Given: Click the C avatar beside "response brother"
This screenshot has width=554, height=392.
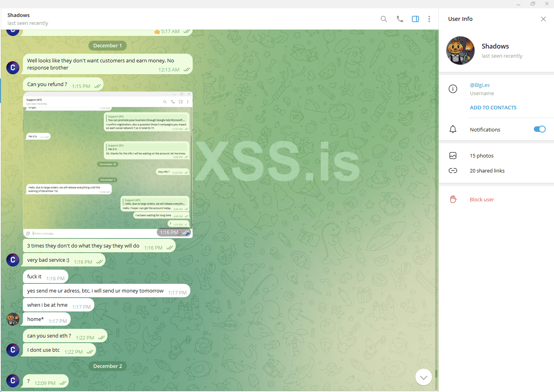Looking at the screenshot, I should [13, 68].
